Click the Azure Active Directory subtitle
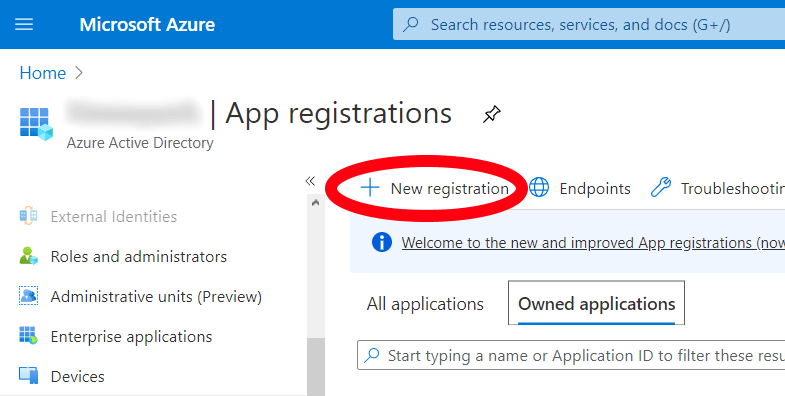Screen dimensions: 785x396 pyautogui.click(x=140, y=143)
